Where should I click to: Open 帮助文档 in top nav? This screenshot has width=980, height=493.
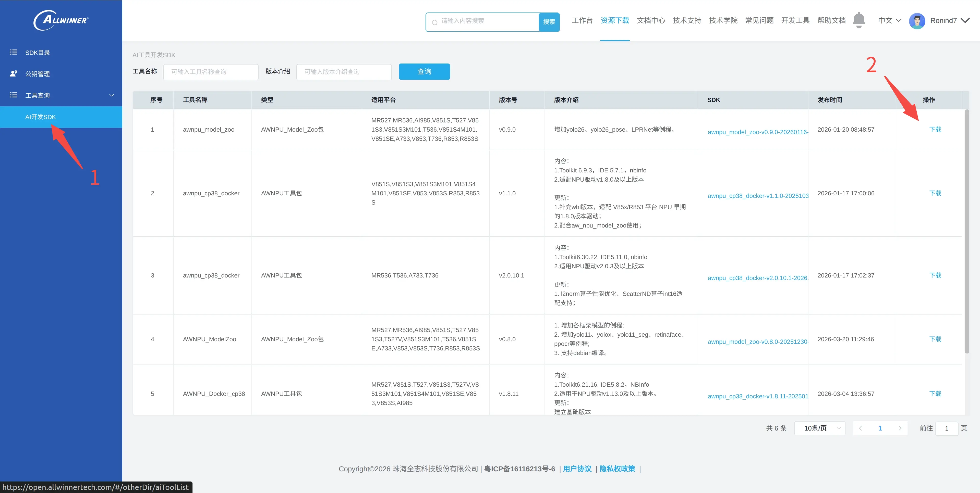coord(832,20)
